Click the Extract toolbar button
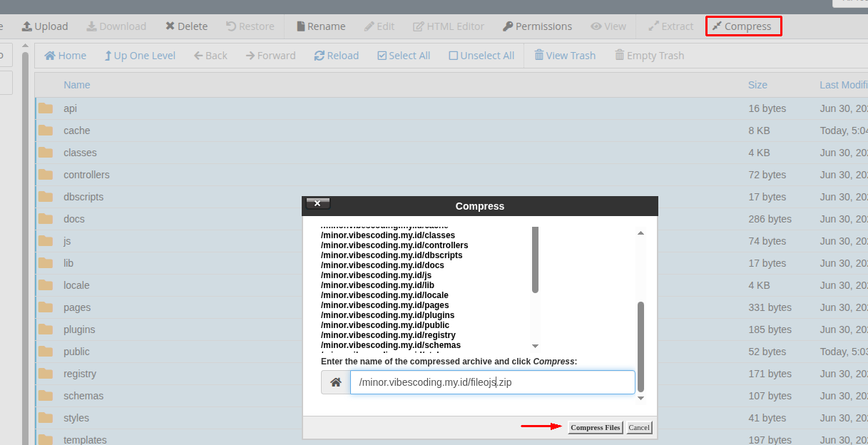 670,26
